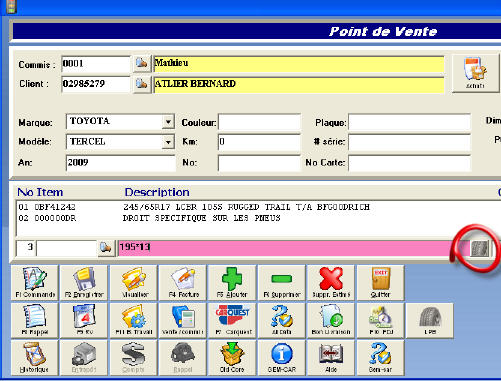The width and height of the screenshot is (501, 381).
Task: Save with F2 Enregistrer floppy icon
Action: click(x=84, y=283)
